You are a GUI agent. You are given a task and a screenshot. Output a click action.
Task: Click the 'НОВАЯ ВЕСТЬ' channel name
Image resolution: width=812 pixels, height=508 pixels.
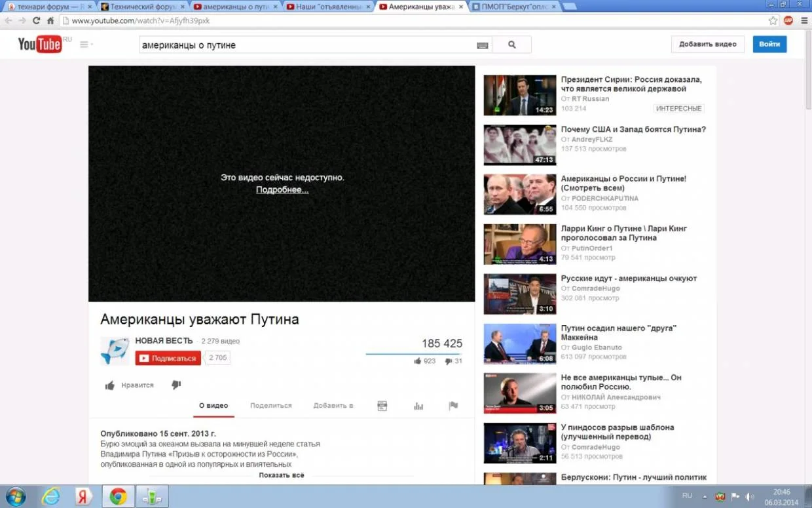(x=164, y=341)
